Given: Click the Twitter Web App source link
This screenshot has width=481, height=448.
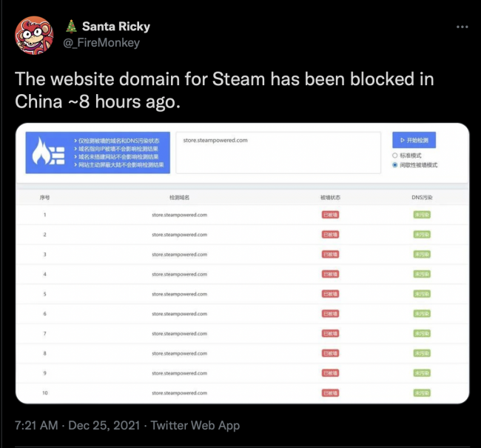Looking at the screenshot, I should tap(193, 426).
